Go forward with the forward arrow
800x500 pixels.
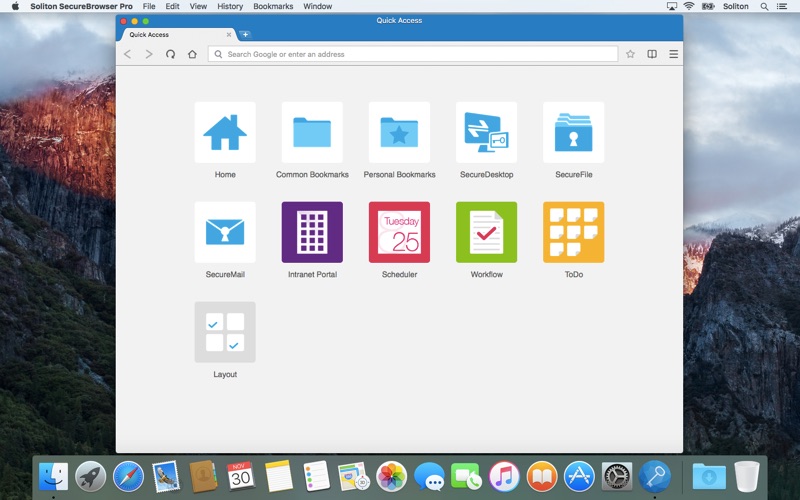(149, 54)
